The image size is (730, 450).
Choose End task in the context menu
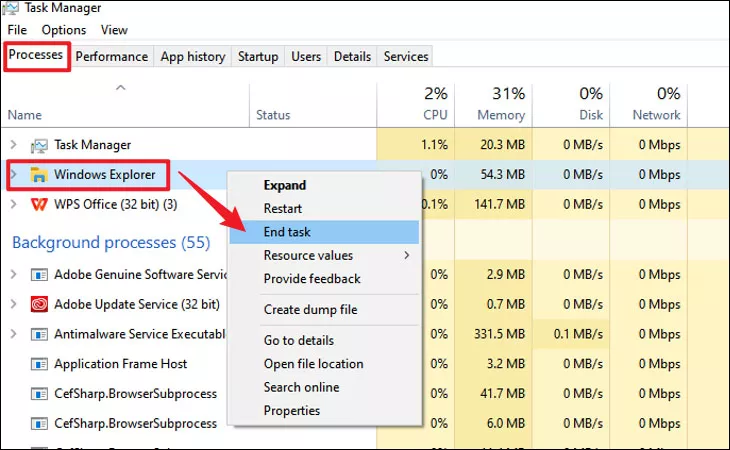[x=324, y=232]
